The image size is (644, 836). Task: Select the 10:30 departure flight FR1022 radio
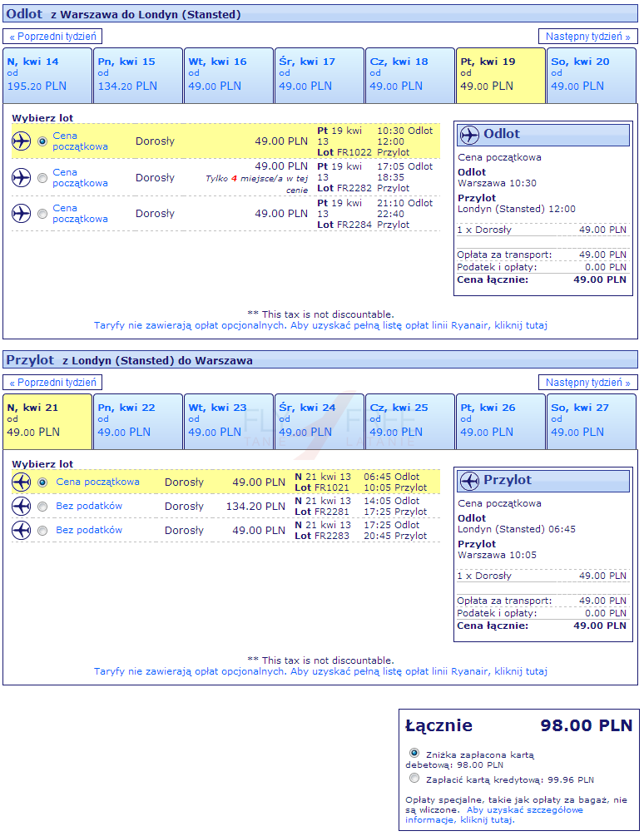tap(42, 141)
